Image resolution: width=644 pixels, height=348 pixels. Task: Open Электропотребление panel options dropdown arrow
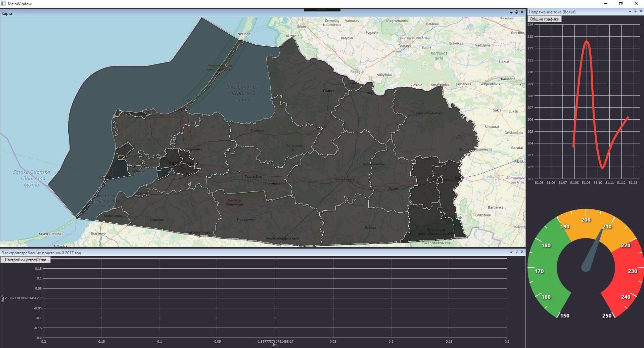[511, 252]
